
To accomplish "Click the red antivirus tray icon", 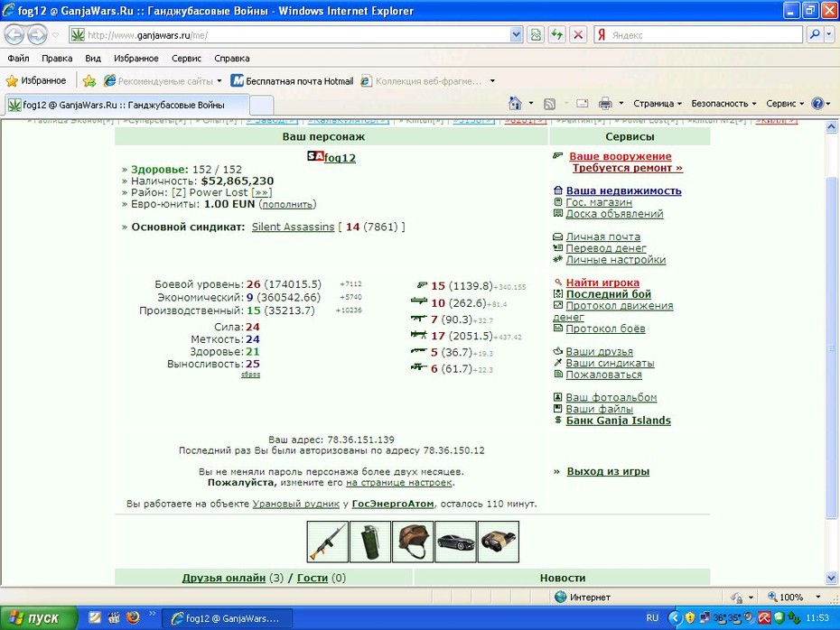I will 764,617.
